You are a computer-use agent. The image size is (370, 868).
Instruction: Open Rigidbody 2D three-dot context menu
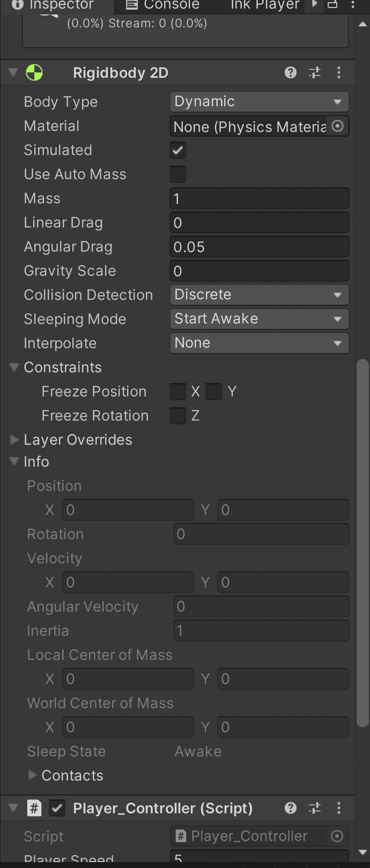(x=339, y=72)
